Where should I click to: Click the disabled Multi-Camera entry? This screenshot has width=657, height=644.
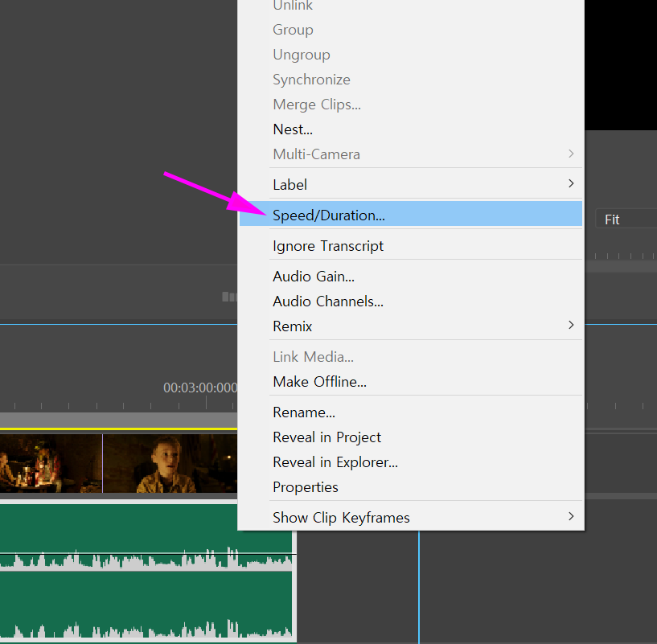click(411, 154)
